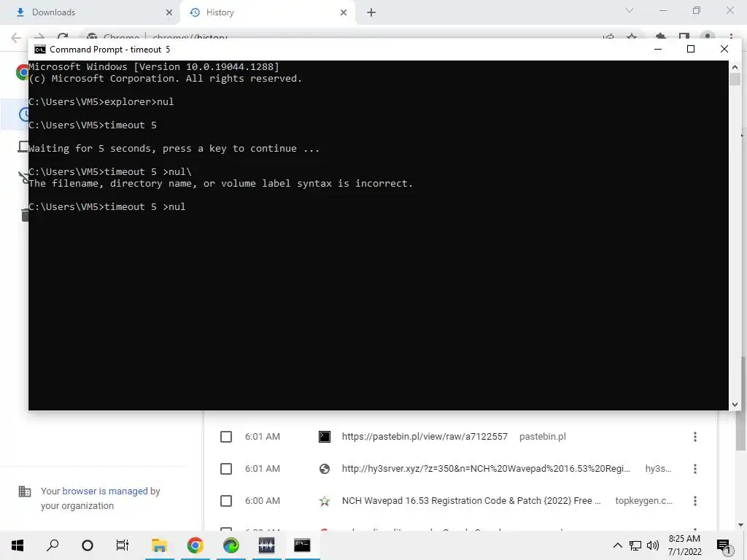This screenshot has height=560, width=747.
Task: Click the managed organization building icon
Action: pyautogui.click(x=25, y=491)
